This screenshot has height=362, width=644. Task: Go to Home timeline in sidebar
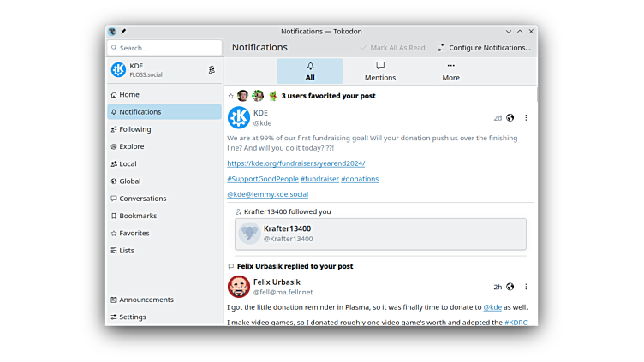pos(128,95)
